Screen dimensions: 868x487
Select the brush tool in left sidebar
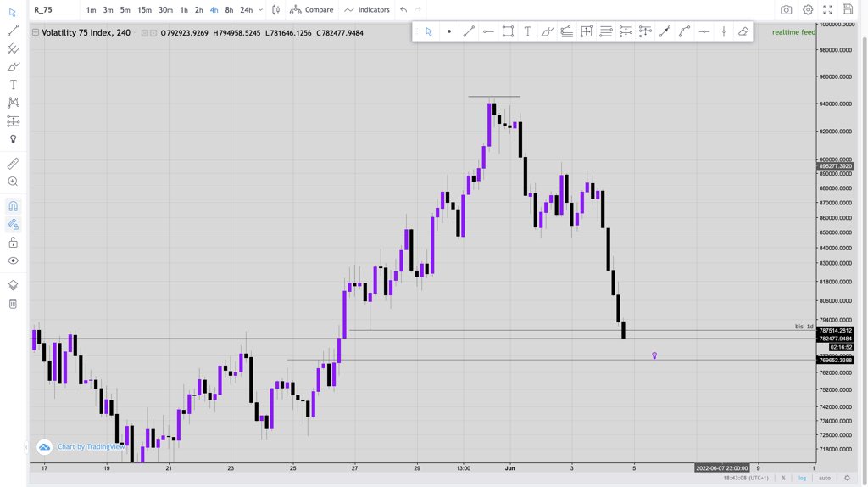[x=13, y=67]
